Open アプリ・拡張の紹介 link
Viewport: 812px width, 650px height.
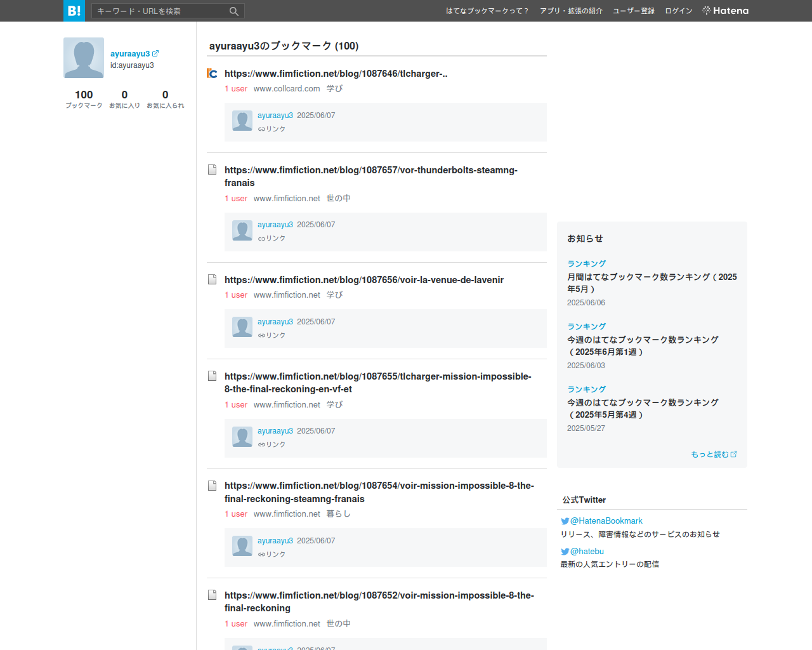point(571,11)
